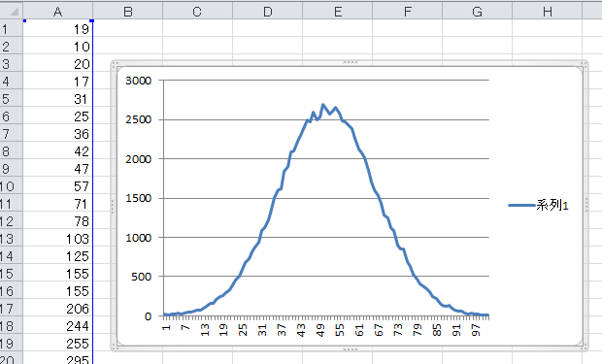Click cell A12 containing 78
This screenshot has height=364, width=602.
coord(57,220)
